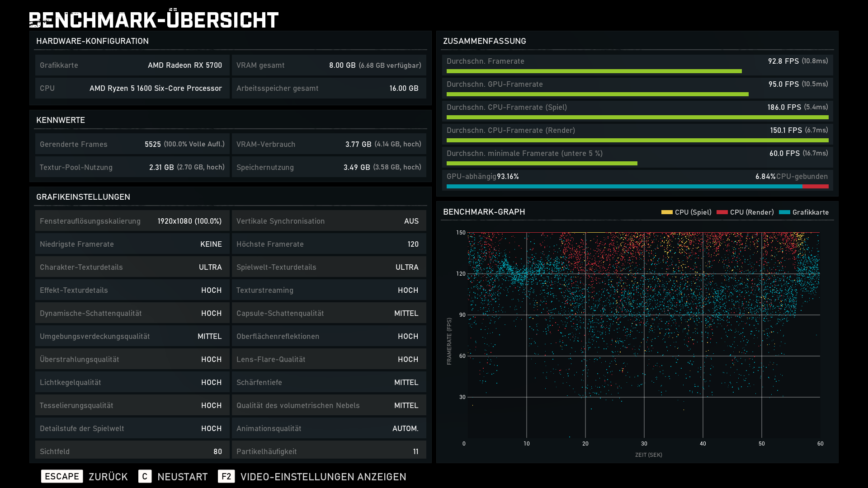
Task: Click the red CPU-gebunden bar segment
Action: tap(816, 186)
